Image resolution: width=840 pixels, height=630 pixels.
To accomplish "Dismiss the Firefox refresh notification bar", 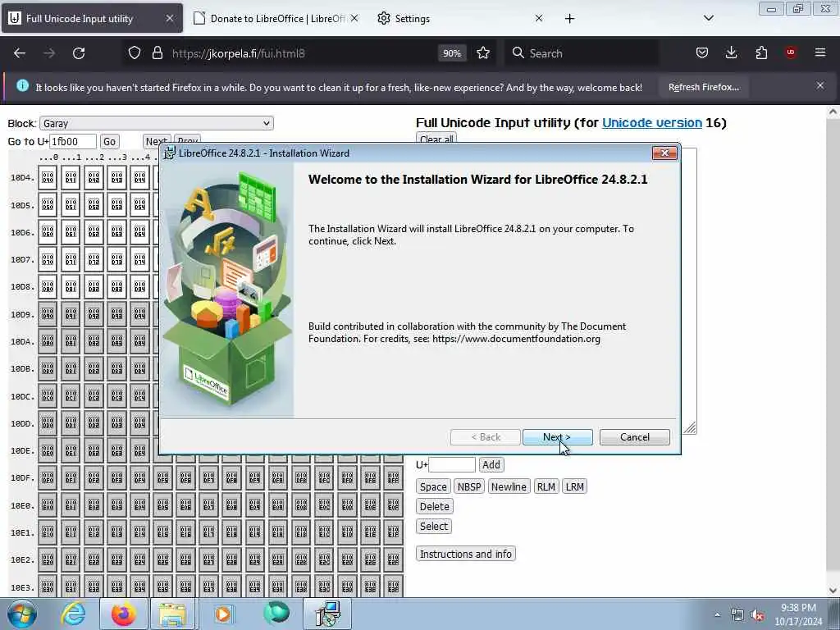I will click(x=819, y=85).
